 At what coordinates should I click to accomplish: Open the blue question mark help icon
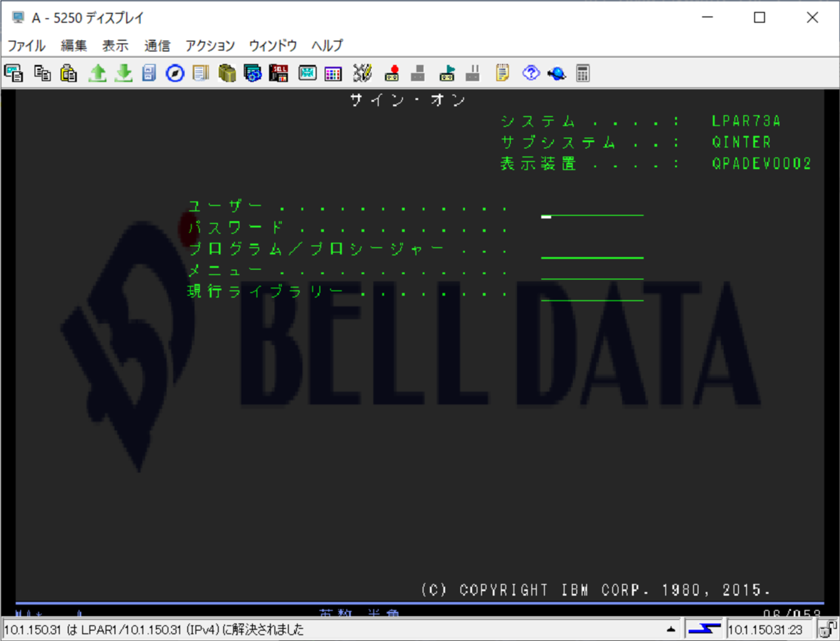[x=531, y=73]
